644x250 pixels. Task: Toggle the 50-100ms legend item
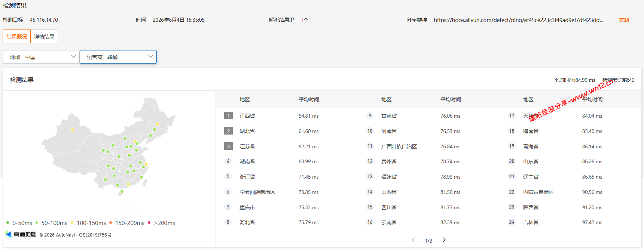coord(51,223)
